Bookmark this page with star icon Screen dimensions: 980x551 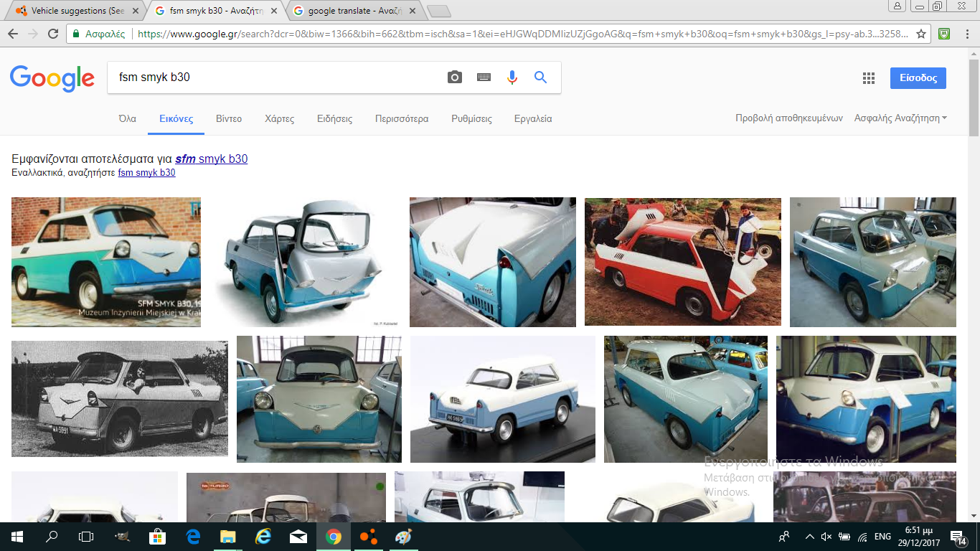[922, 34]
